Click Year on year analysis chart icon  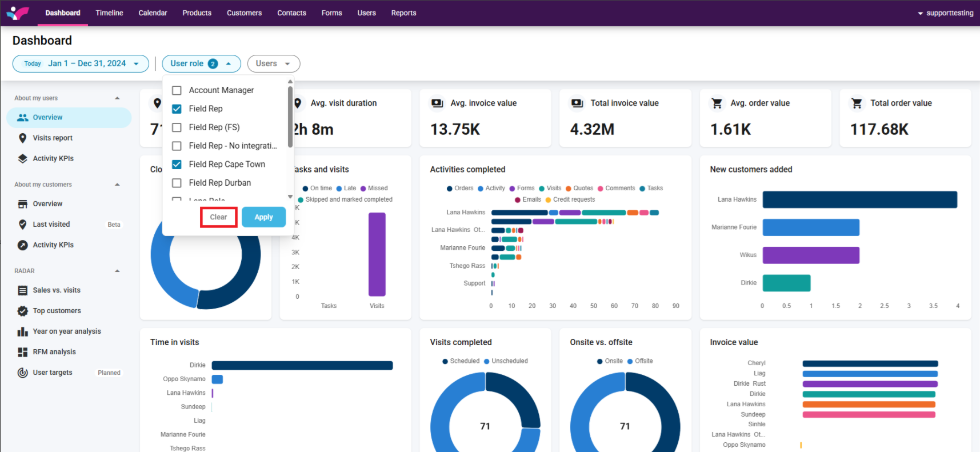click(23, 331)
